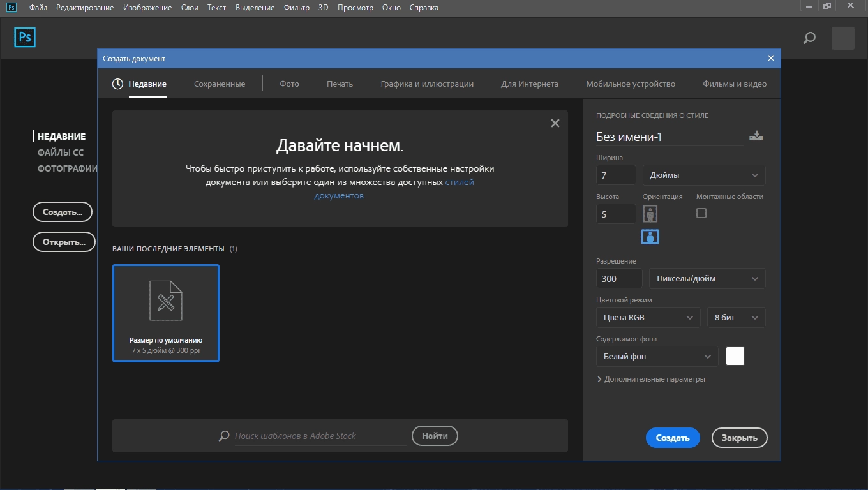
Task: Enable the Монтажные области checkbox
Action: 701,213
